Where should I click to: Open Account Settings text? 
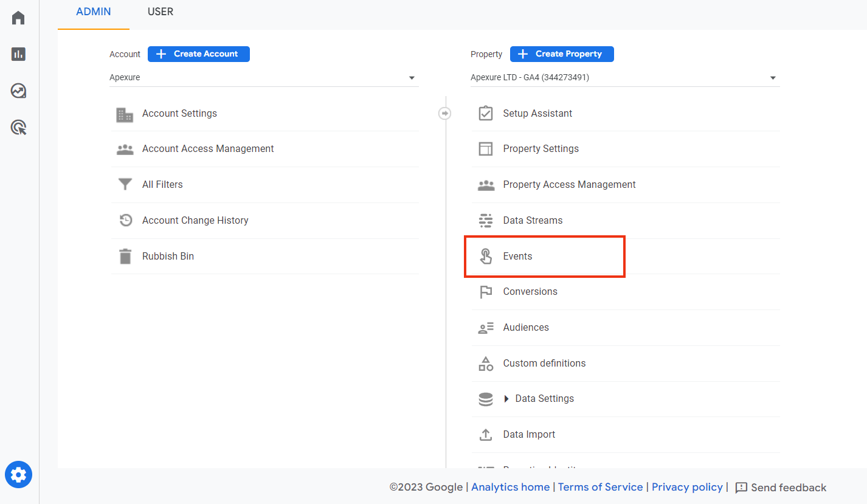(x=179, y=114)
